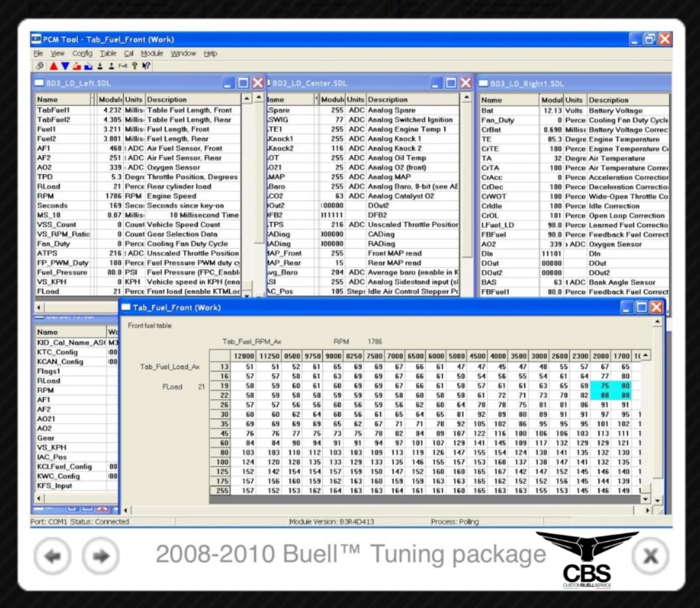The height and width of the screenshot is (608, 700).
Task: Advance with the slideshow right arrow
Action: coord(101,555)
